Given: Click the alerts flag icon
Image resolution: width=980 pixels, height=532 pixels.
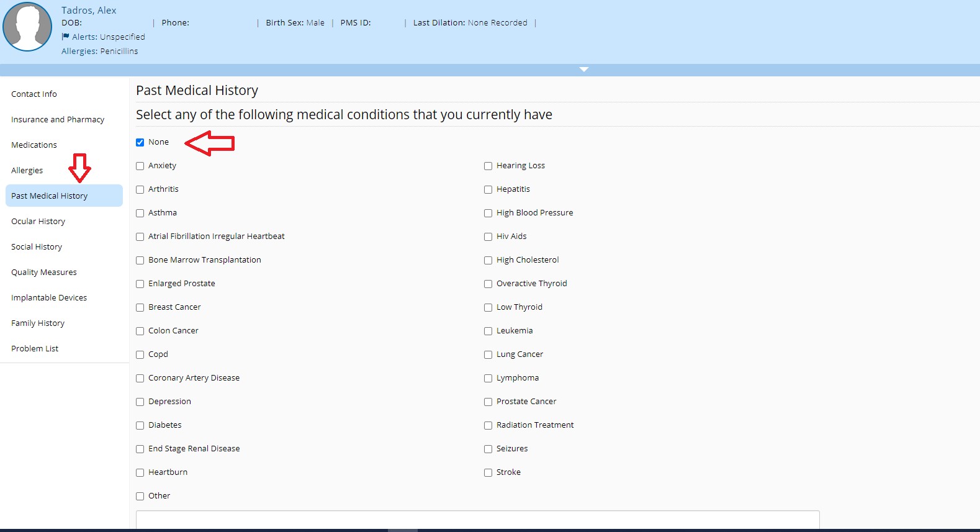Looking at the screenshot, I should 65,37.
